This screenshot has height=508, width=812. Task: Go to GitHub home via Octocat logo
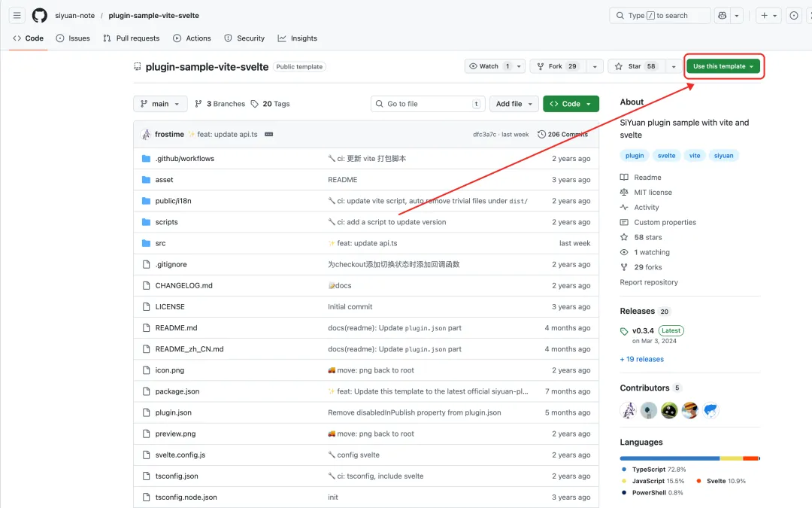(39, 16)
